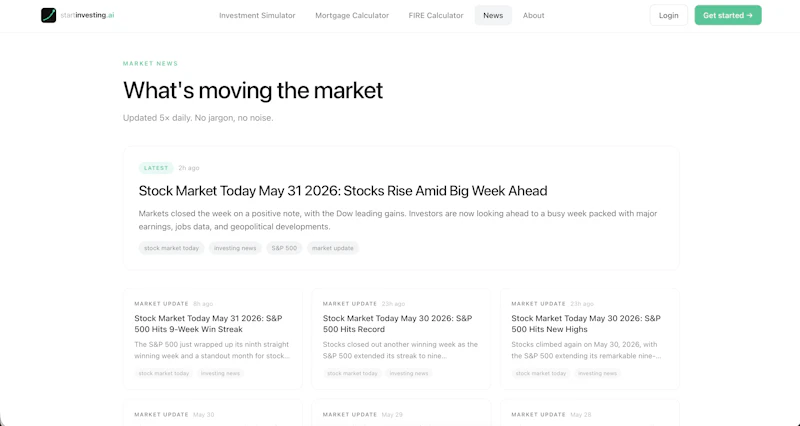Click the startinvesting.ai brand text
The width and height of the screenshot is (800, 426).
tap(87, 15)
